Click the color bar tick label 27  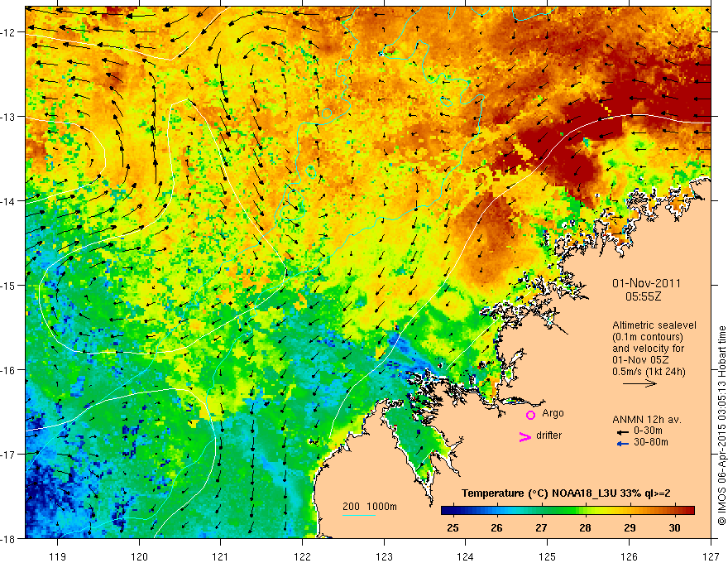(x=541, y=527)
